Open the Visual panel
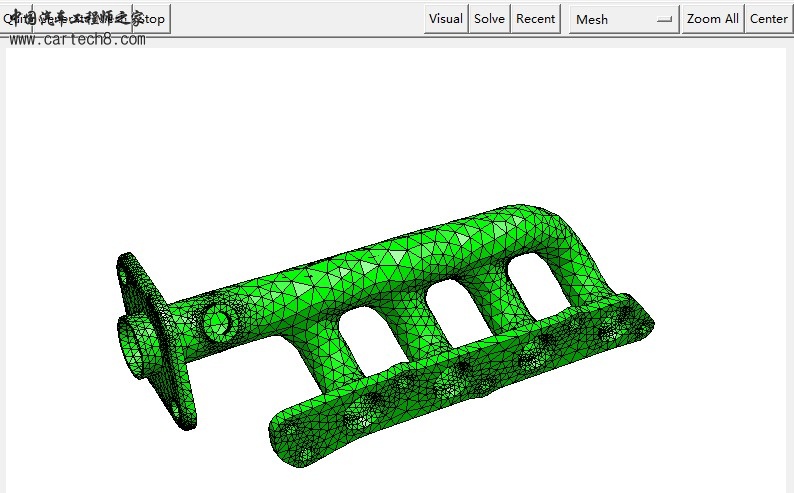 point(445,19)
